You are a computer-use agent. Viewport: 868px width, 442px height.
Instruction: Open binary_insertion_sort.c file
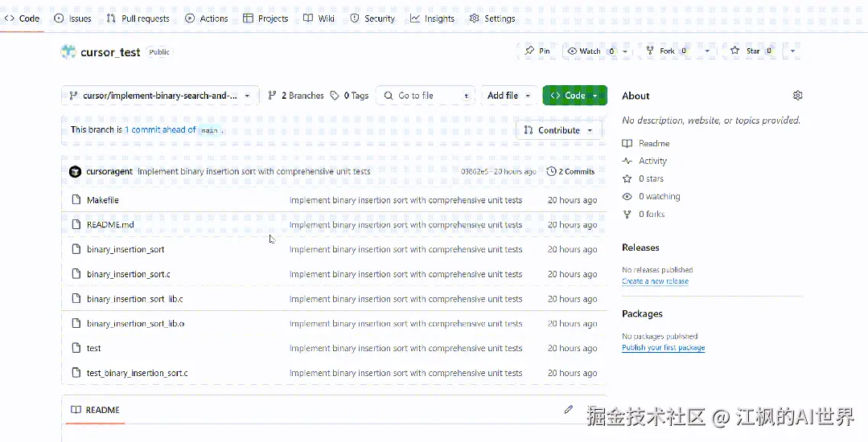coord(129,274)
